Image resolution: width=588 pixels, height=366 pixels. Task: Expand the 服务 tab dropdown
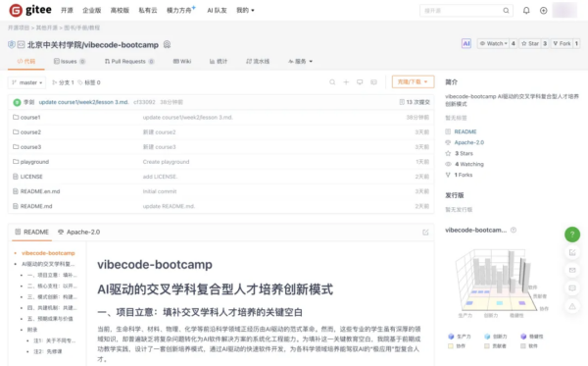tap(301, 61)
